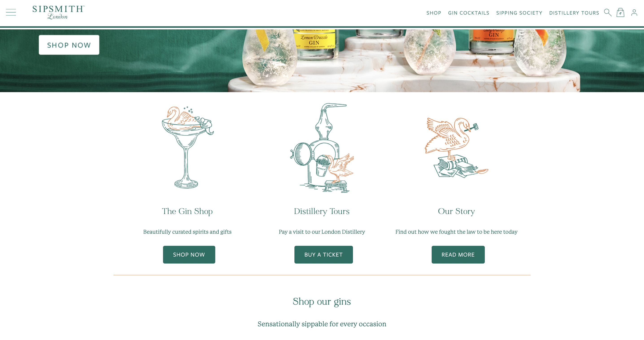This screenshot has width=644, height=340.
Task: Click the Distillery Tours heading text
Action: point(322,211)
